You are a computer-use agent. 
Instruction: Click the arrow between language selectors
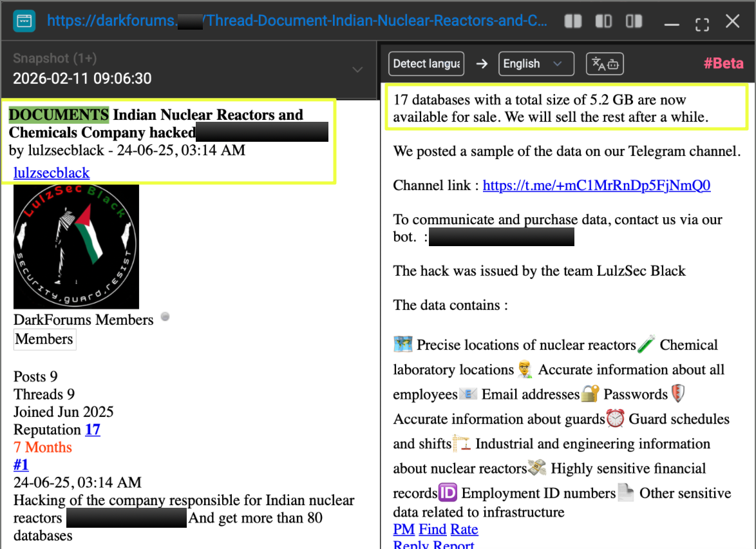click(x=482, y=64)
